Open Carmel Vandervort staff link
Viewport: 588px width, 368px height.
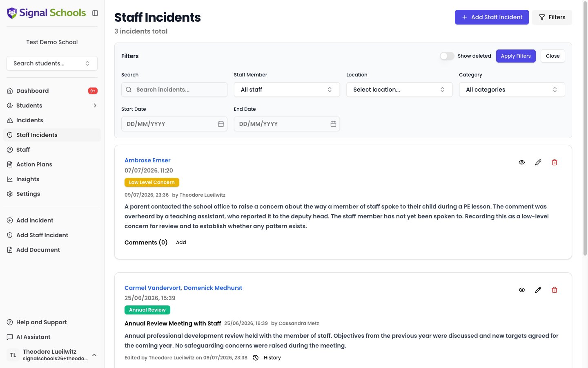[153, 288]
